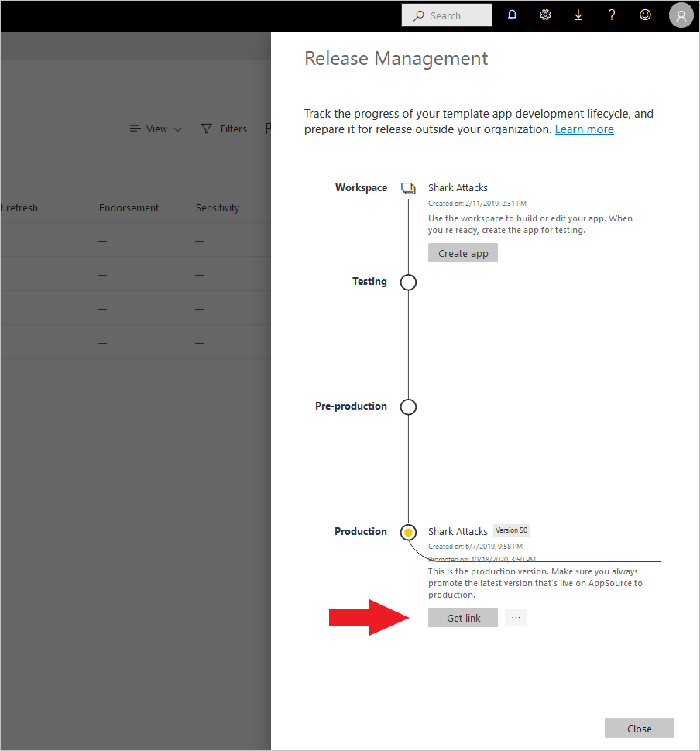The height and width of the screenshot is (751, 700).
Task: Click the download icon in the top bar
Action: (x=578, y=15)
